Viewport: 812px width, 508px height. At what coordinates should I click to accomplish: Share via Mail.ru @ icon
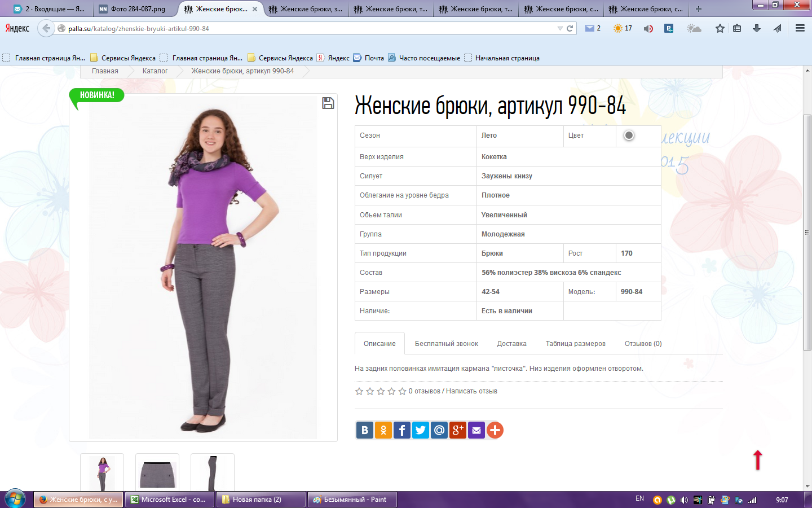coord(439,430)
